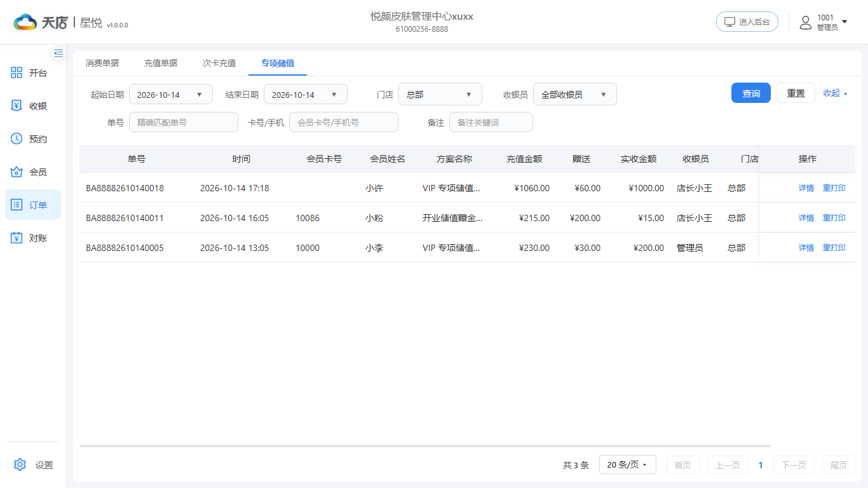Click the 尾页 pagination button

click(839, 465)
